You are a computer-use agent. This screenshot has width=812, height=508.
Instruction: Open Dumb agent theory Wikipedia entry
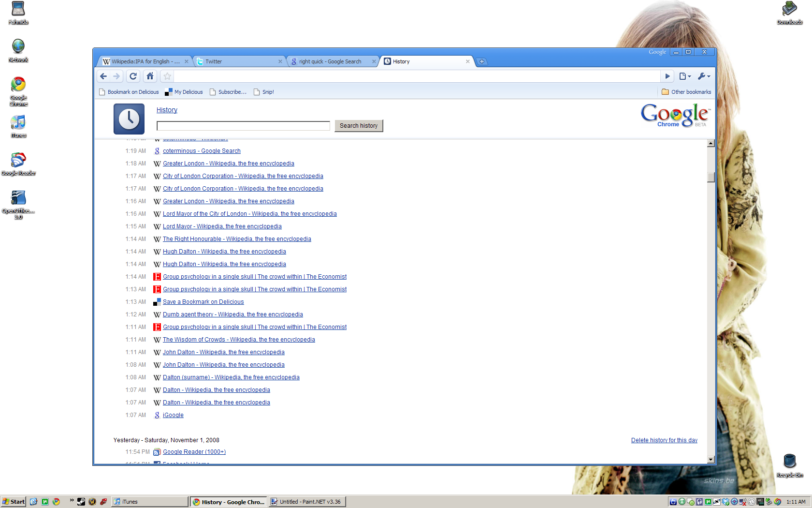tap(233, 314)
